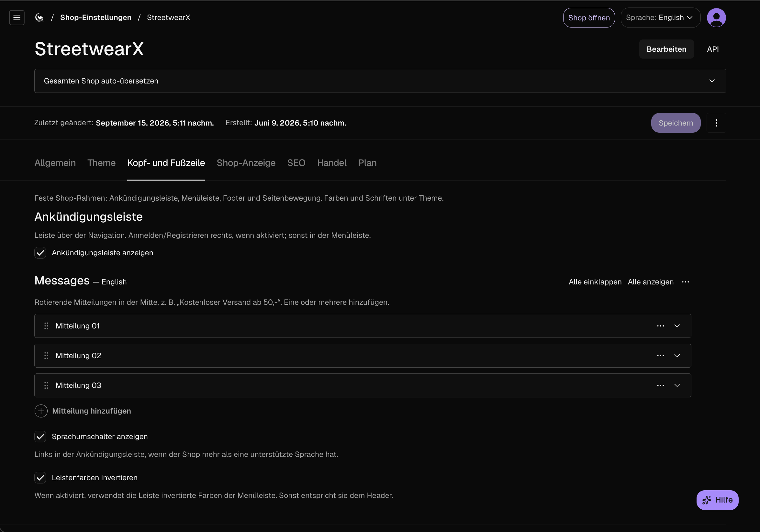
Task: Open the ellipsis options for Mitteilung 02
Action: pyautogui.click(x=661, y=356)
